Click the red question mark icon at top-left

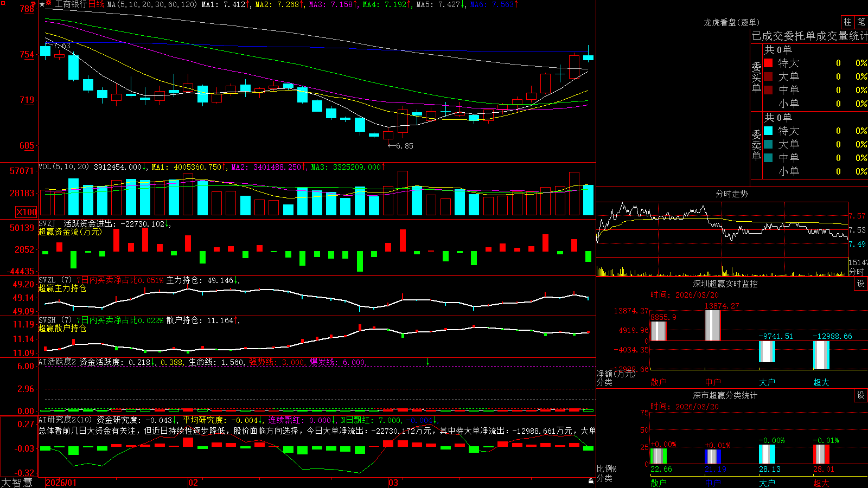34,4
